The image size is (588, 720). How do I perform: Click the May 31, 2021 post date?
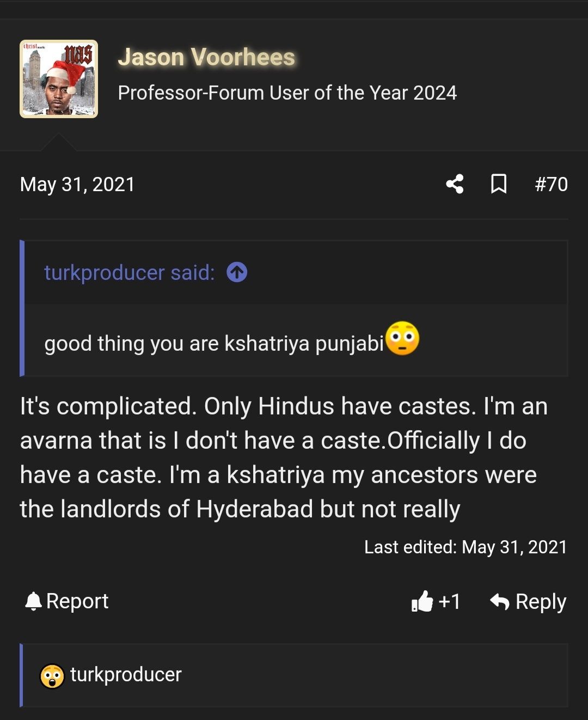click(77, 184)
